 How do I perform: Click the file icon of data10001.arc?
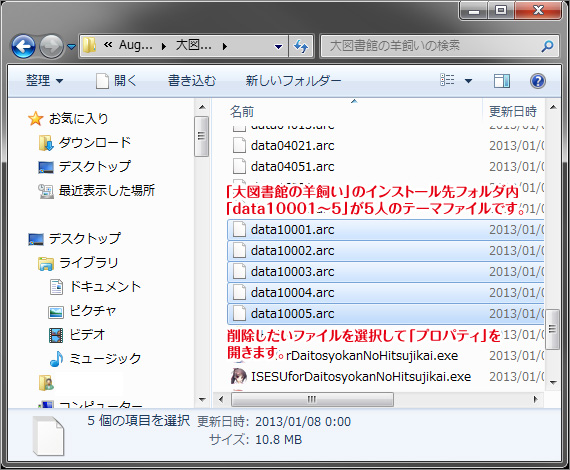point(239,230)
